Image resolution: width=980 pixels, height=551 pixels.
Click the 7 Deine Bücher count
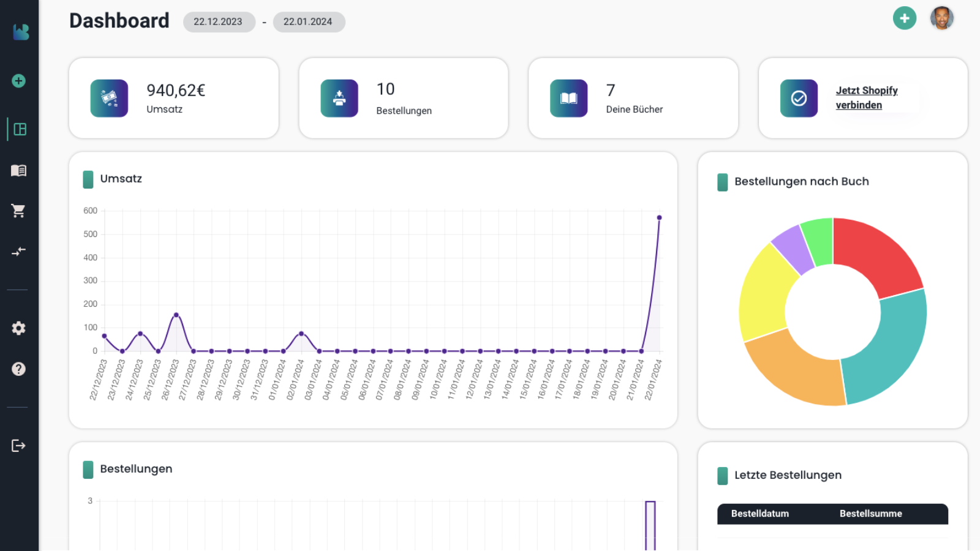tap(611, 91)
